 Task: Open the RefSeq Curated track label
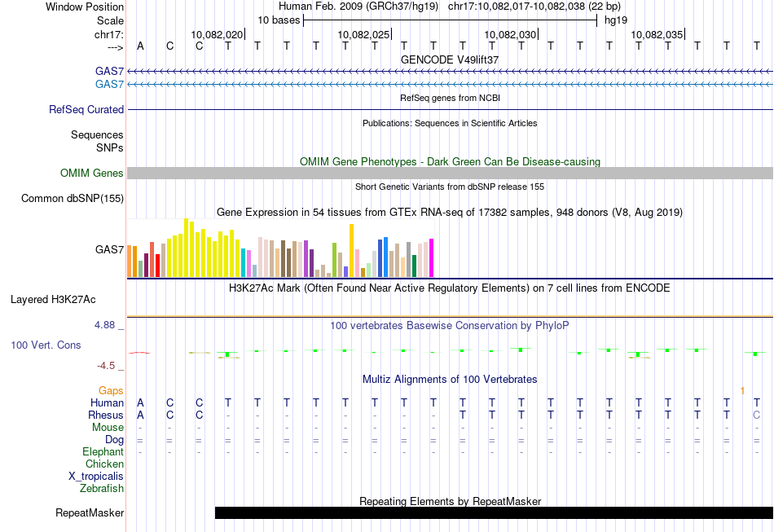(86, 109)
